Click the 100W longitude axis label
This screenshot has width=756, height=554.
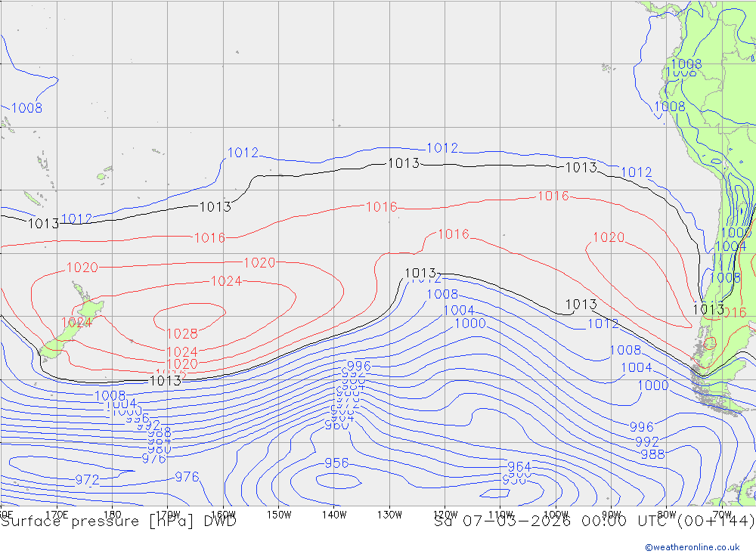pos(556,515)
